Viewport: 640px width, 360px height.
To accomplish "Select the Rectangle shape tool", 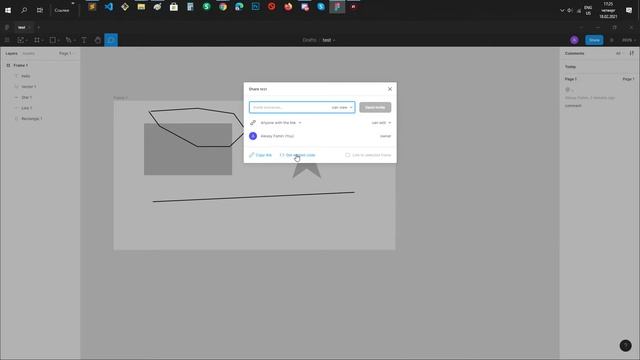I will coord(53,40).
